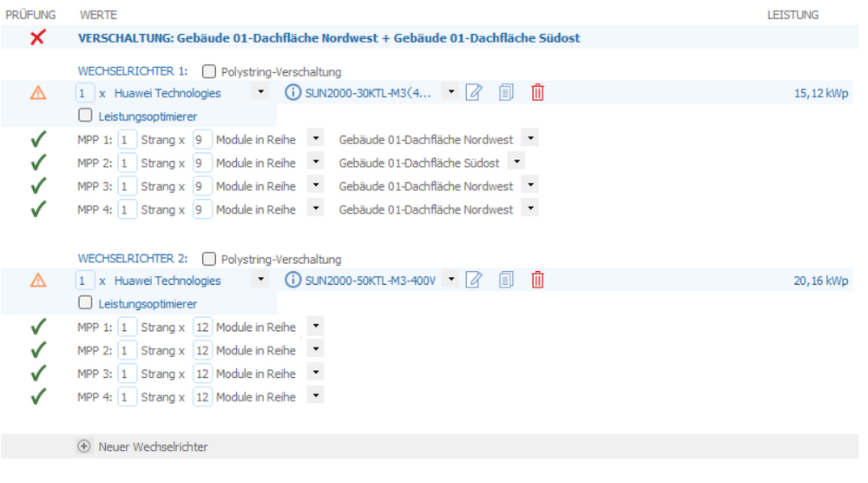Image resolution: width=868 pixels, height=483 pixels.
Task: Toggle the Polystring-Verschaltung checkbox for Wechselrichter 2
Action: pyautogui.click(x=209, y=259)
